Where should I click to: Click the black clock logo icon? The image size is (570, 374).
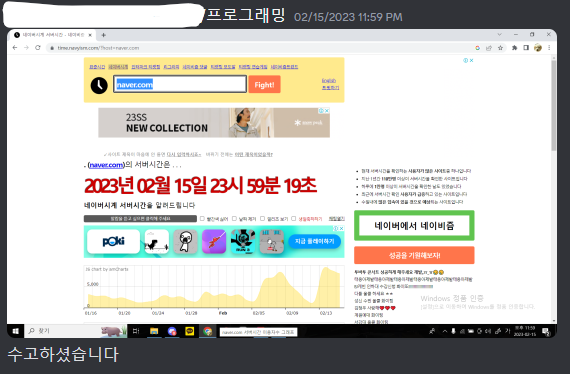point(99,85)
